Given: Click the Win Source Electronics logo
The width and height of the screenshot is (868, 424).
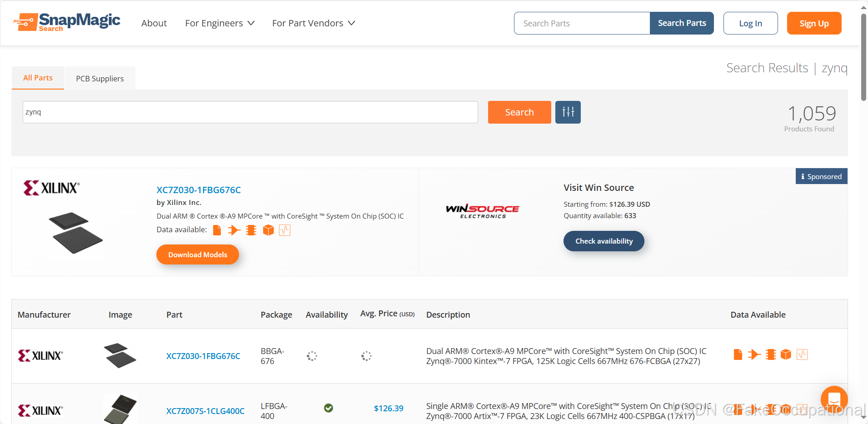Looking at the screenshot, I should [483, 211].
